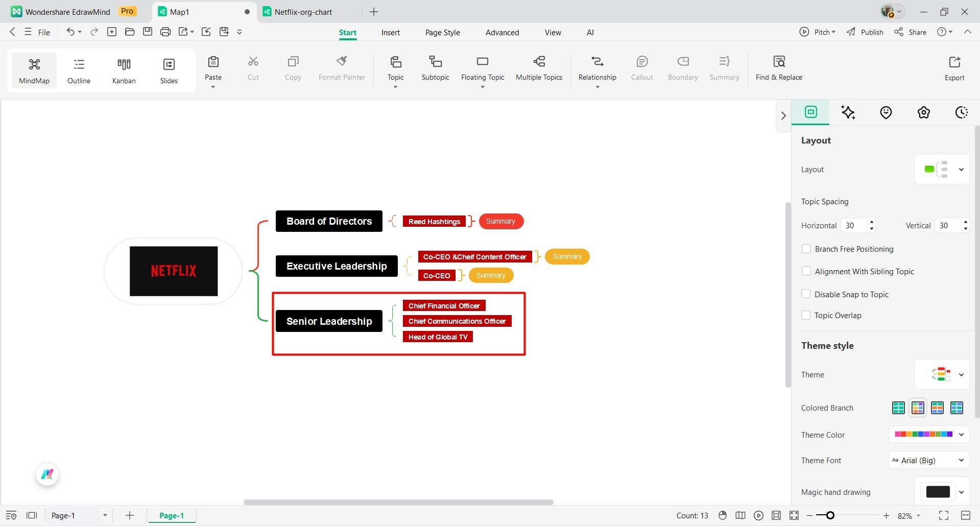Open the Theme Font dropdown

click(x=927, y=460)
